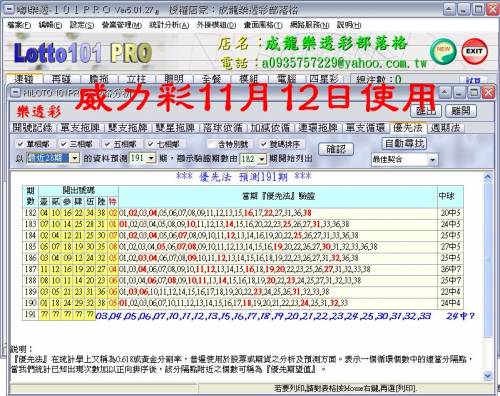The width and height of the screenshot is (500, 396).
Task: Toggle the 五相鄰 checkbox
Action: pos(107,144)
